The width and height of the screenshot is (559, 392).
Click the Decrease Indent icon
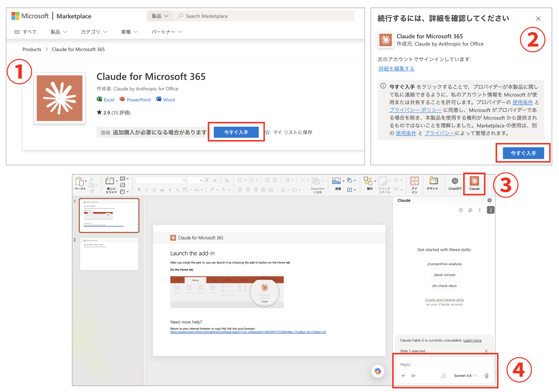[267, 180]
